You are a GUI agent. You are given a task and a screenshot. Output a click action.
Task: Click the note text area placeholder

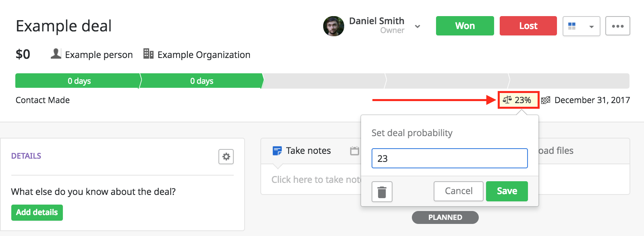pos(316,180)
